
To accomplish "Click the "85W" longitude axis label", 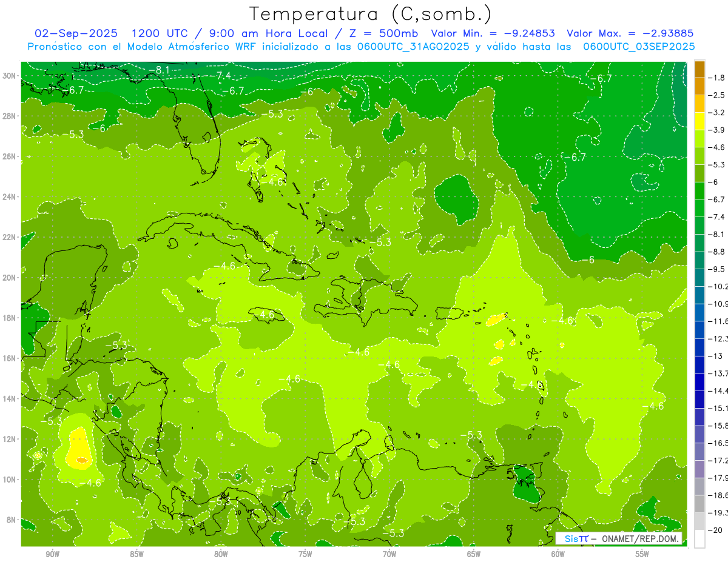I will point(136,554).
